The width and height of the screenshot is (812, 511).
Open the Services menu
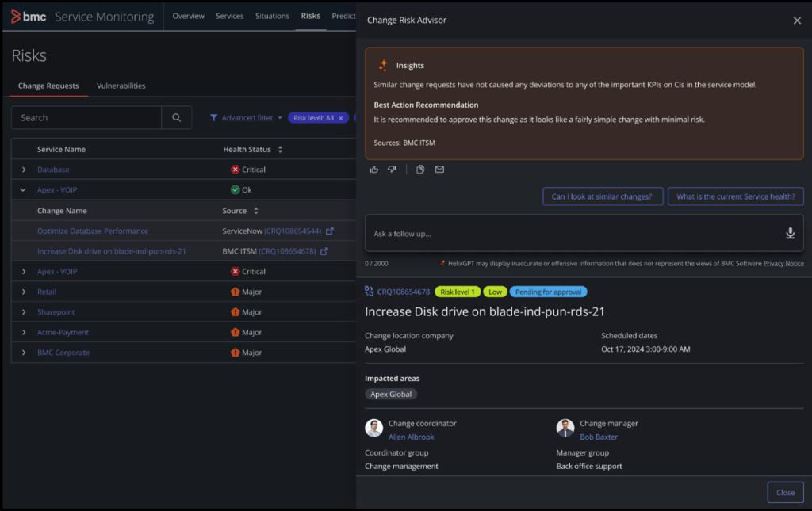click(229, 16)
